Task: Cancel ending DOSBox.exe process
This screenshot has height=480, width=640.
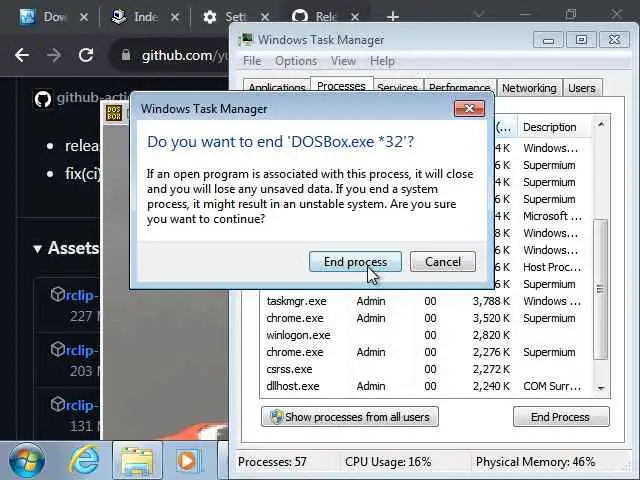Action: tap(443, 262)
